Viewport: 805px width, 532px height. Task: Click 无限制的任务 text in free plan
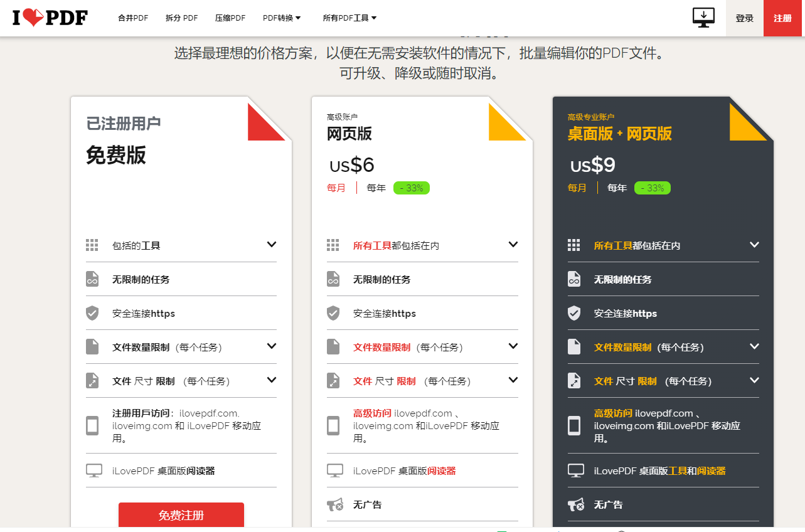(141, 279)
